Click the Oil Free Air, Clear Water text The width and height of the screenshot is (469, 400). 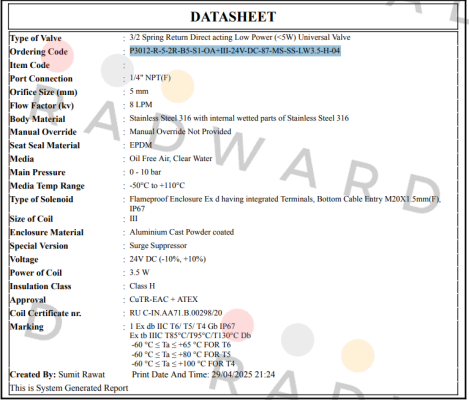171,158
